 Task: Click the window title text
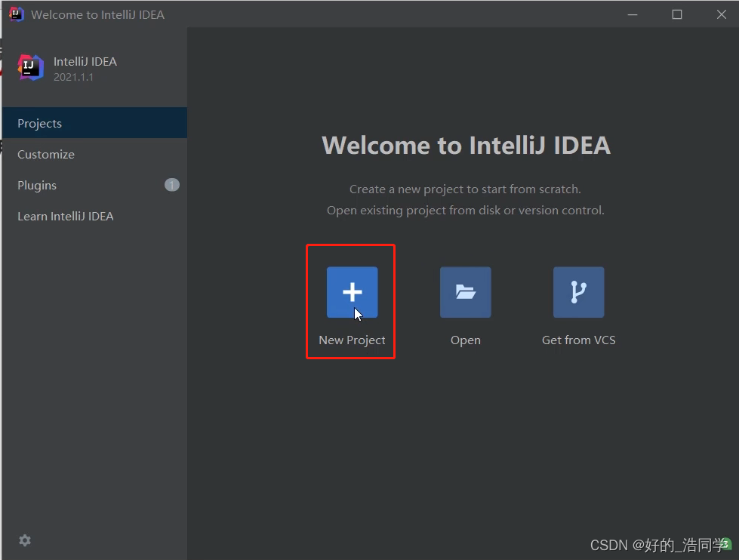[97, 14]
